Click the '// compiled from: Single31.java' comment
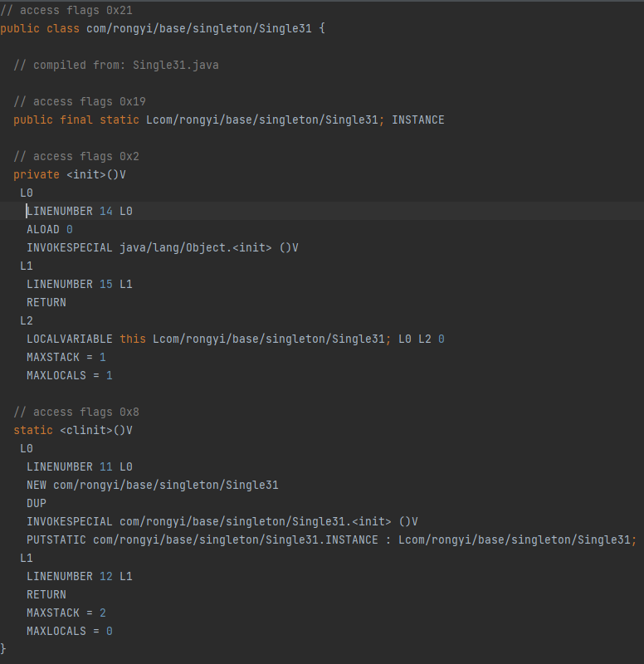 pos(116,65)
